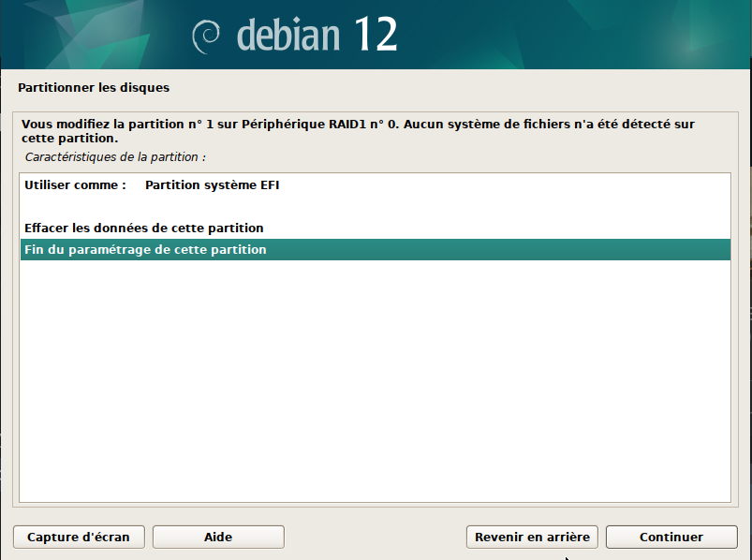Click the Continuer button
This screenshot has height=560, width=752.
coord(671,537)
